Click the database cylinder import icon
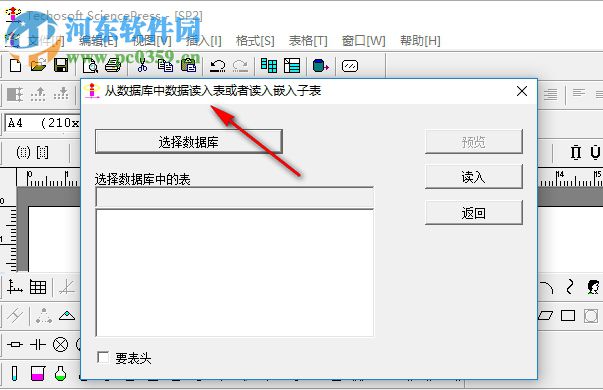 (x=321, y=66)
